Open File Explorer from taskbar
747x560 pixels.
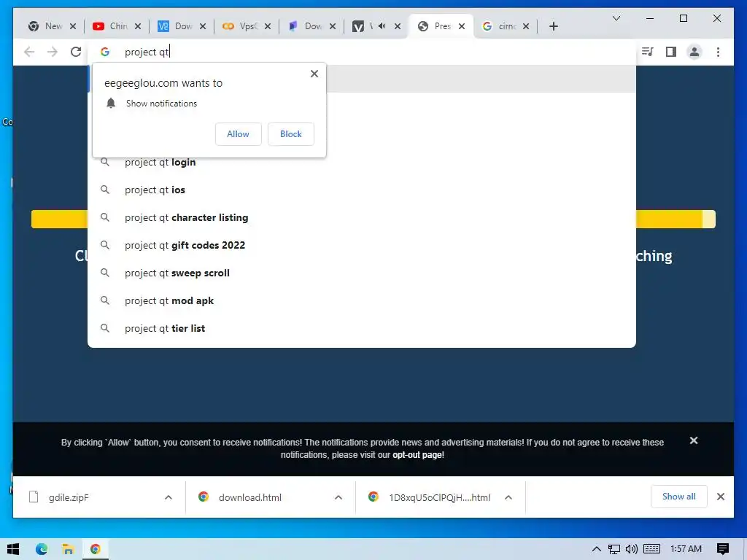point(68,549)
